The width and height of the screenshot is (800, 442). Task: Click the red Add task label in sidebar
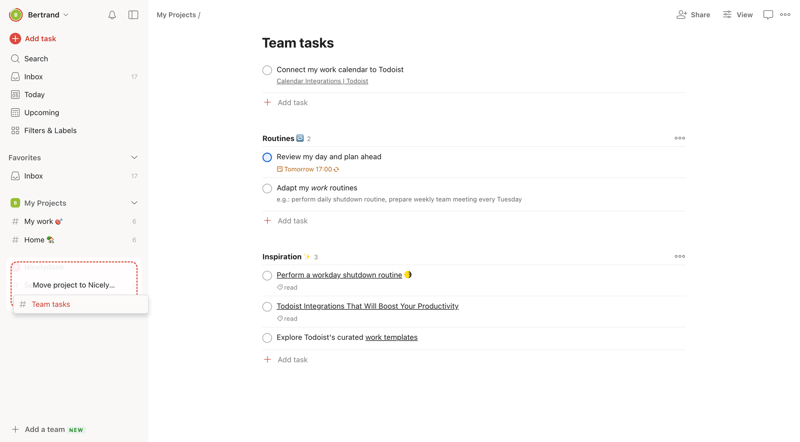pyautogui.click(x=40, y=38)
